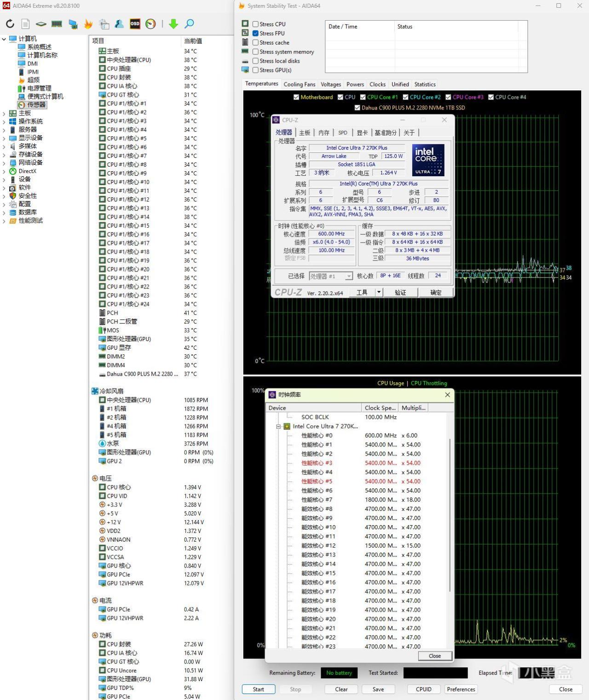Select the 电源管理 item in the tree
This screenshot has width=589, height=700.
coord(39,88)
